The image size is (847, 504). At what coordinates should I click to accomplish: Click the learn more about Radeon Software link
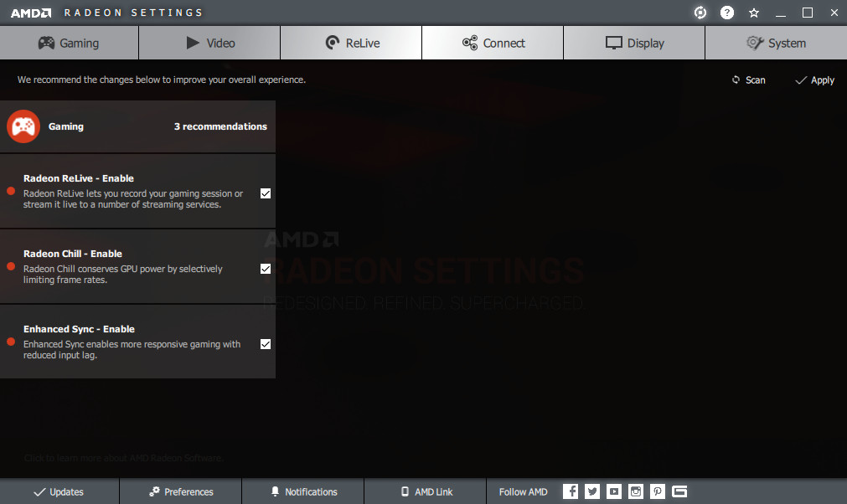click(124, 458)
